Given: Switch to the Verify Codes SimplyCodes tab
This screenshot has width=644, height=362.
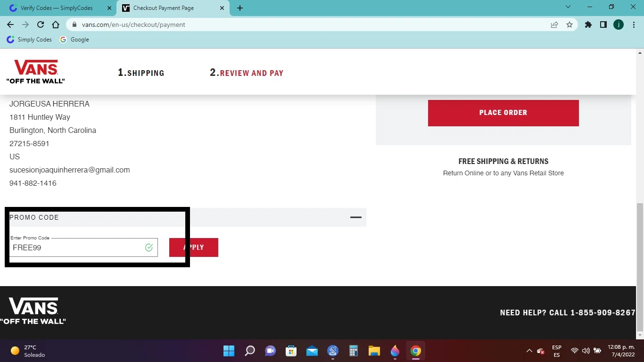Looking at the screenshot, I should 57,8.
